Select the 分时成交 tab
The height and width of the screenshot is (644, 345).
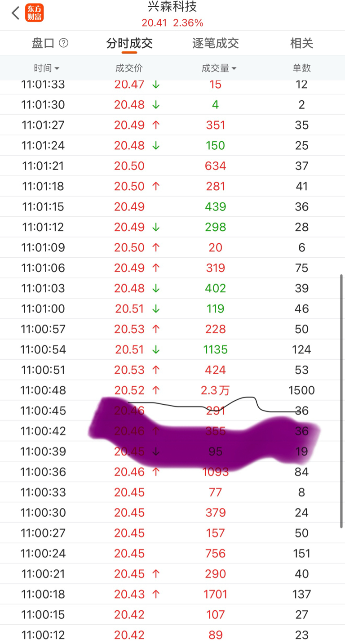point(129,43)
